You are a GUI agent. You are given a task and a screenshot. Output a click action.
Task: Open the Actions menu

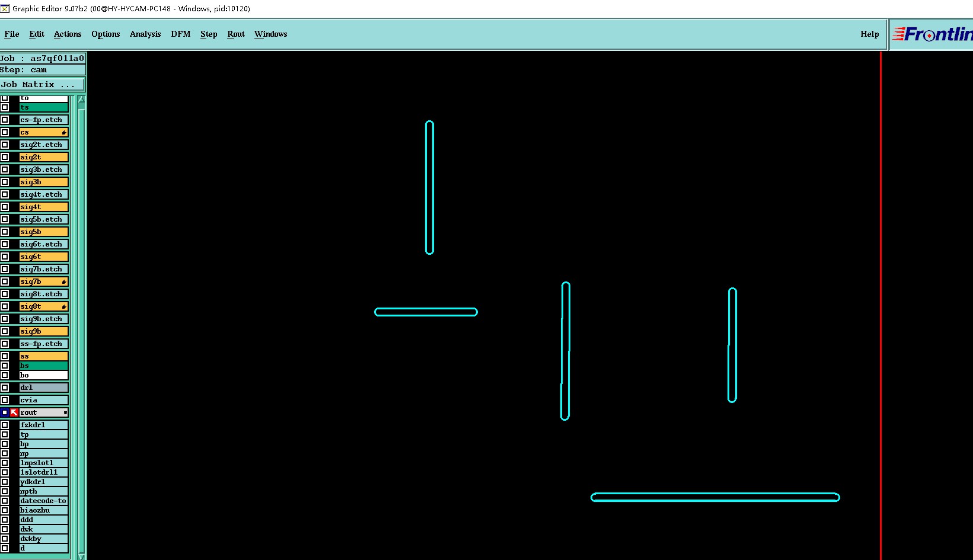tap(68, 34)
